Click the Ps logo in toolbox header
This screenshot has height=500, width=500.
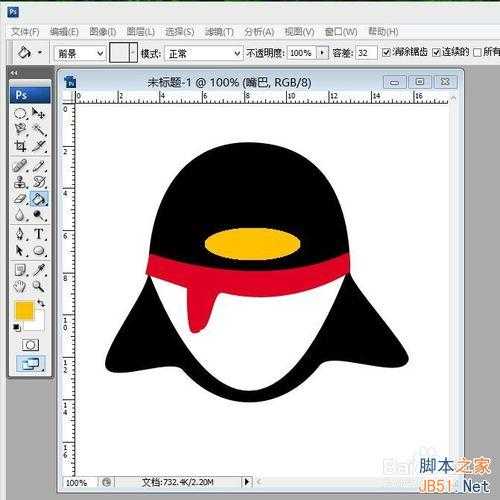(x=30, y=95)
